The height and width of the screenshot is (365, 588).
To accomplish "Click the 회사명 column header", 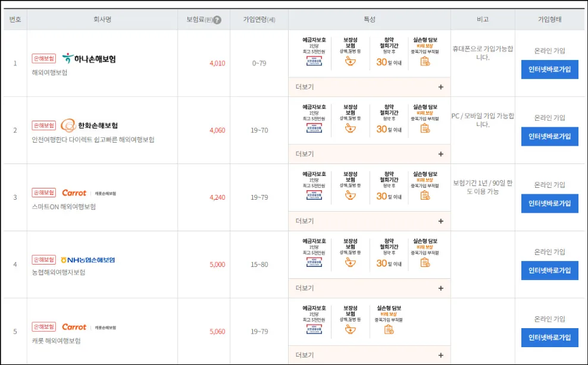I will 102,20.
